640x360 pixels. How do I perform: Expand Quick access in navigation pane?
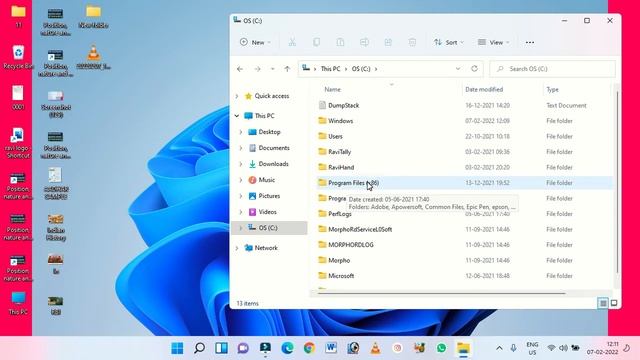click(x=237, y=96)
